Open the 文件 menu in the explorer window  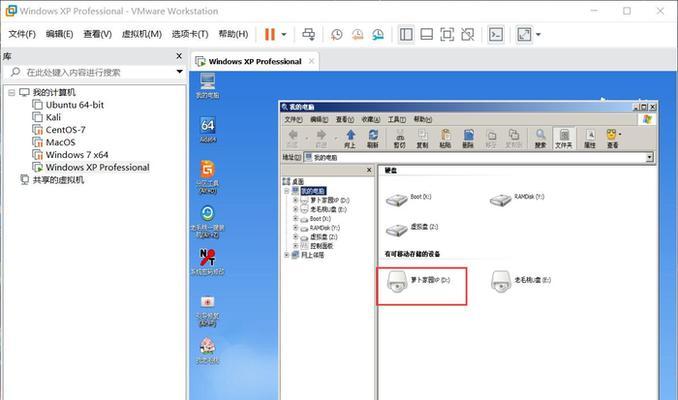[293, 119]
